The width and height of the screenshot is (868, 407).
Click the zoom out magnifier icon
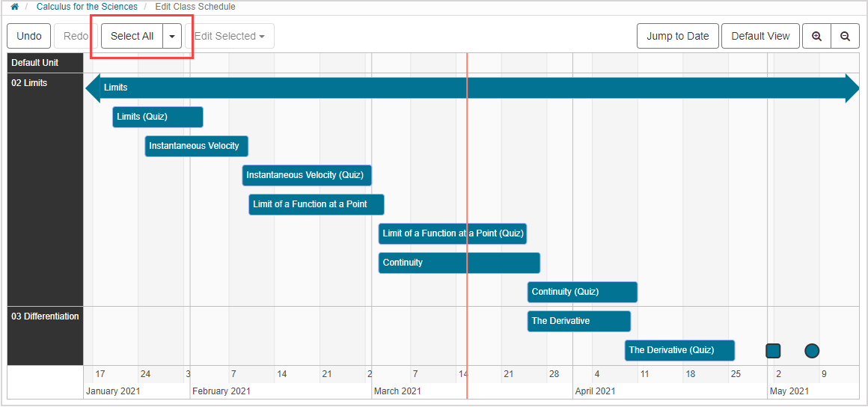coord(845,36)
